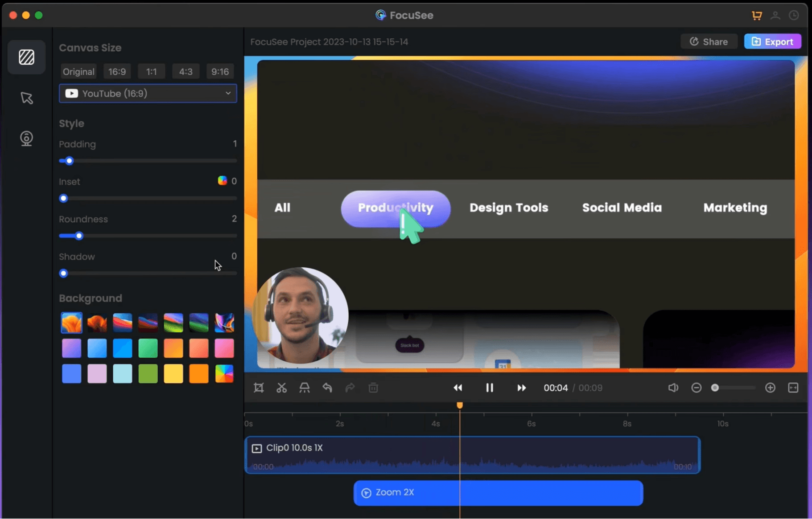
Task: Open the cursor settings panel in sidebar
Action: point(26,98)
